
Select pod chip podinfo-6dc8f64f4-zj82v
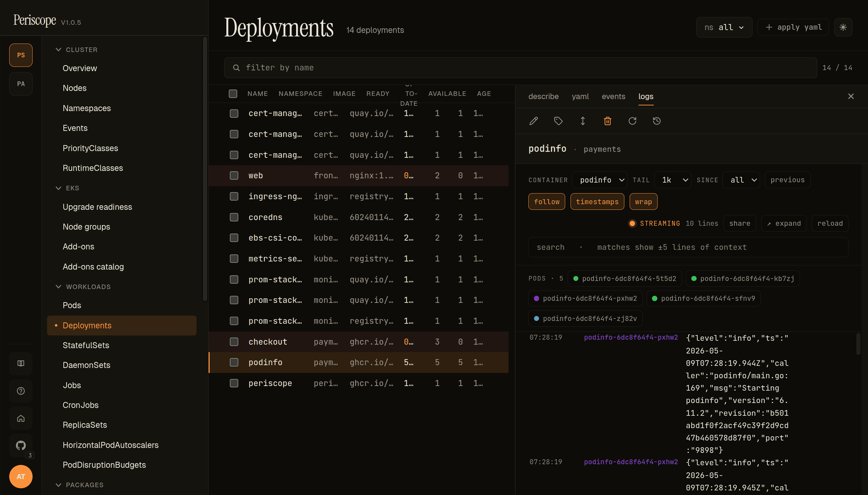pos(585,318)
